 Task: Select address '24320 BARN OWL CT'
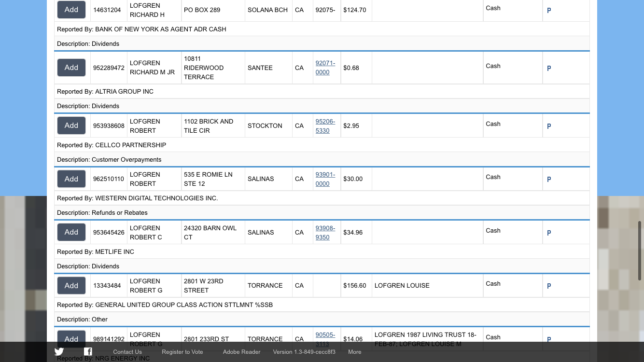tap(213, 232)
